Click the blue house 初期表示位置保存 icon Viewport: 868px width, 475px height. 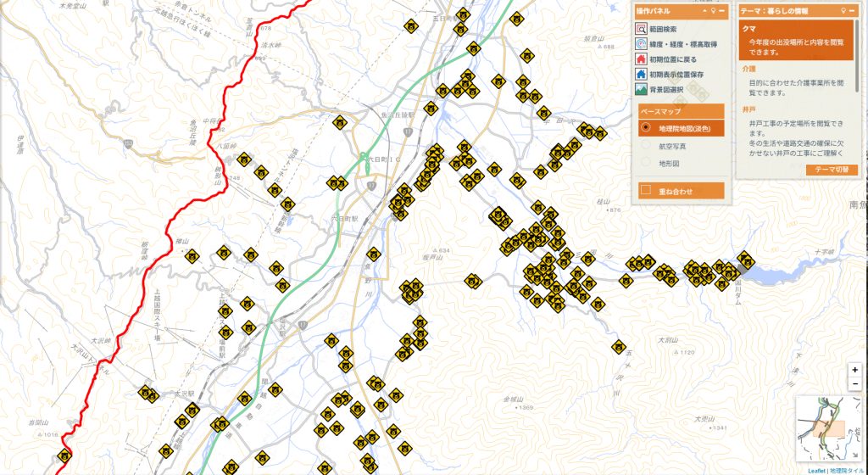coord(643,75)
